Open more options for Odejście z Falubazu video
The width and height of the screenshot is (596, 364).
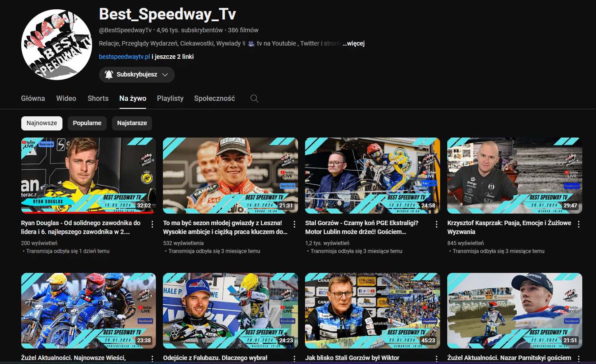tap(294, 359)
